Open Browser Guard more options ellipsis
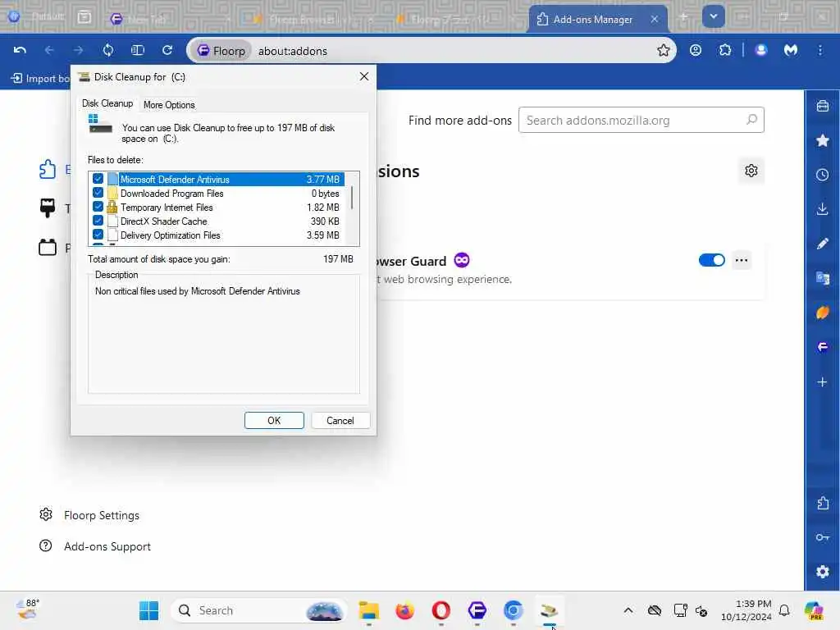The height and width of the screenshot is (630, 840). tap(742, 260)
